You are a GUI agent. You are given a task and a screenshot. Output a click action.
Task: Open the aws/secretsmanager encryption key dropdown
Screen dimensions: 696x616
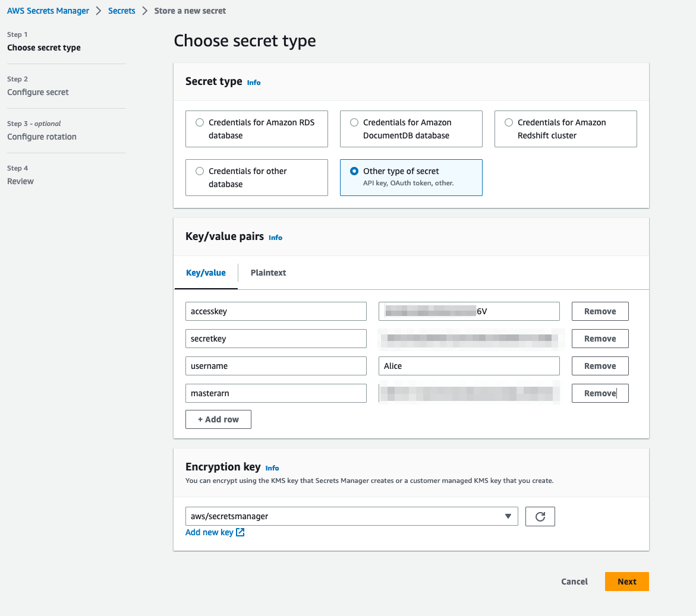click(351, 516)
